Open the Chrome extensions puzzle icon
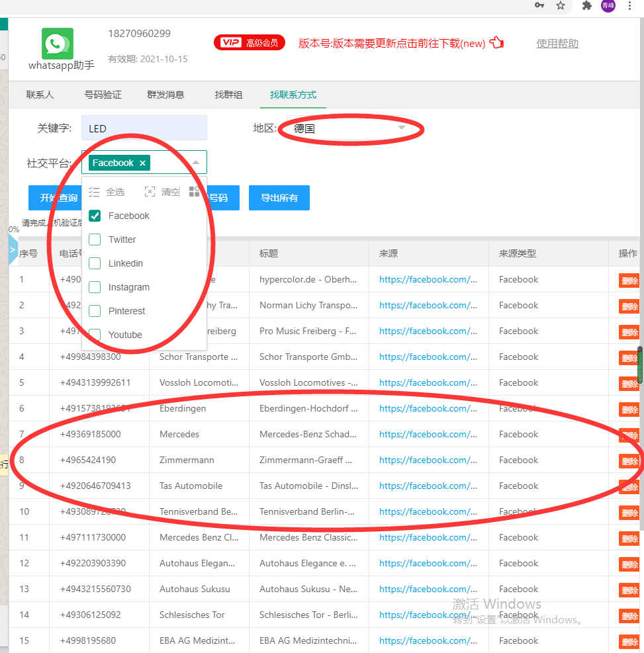The width and height of the screenshot is (644, 653). pyautogui.click(x=586, y=6)
